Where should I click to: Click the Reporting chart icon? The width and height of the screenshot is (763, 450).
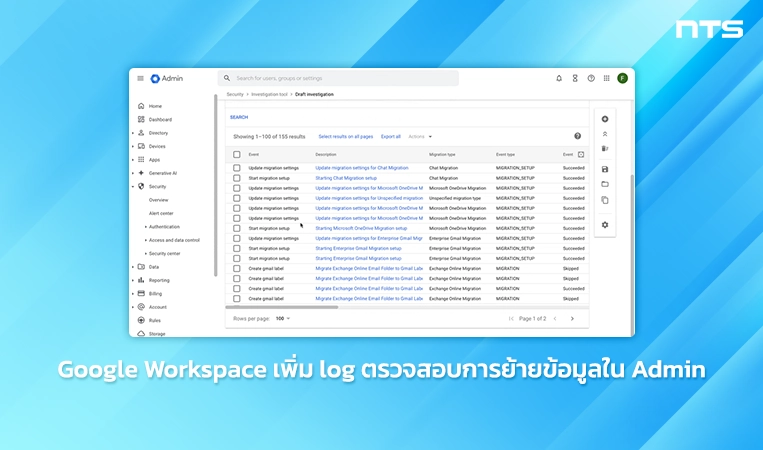(x=141, y=280)
